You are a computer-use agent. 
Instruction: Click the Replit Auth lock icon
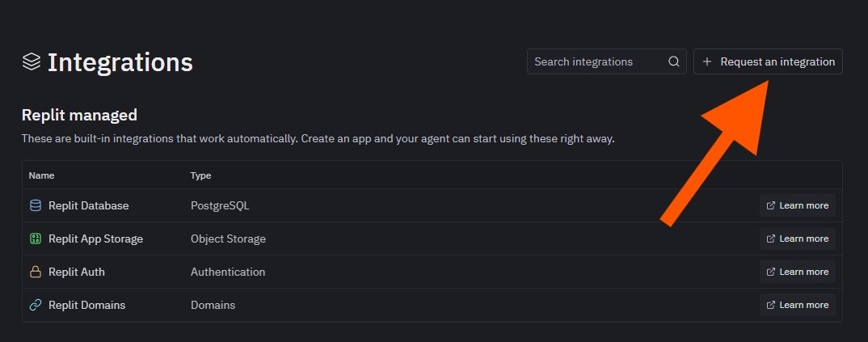tap(36, 272)
